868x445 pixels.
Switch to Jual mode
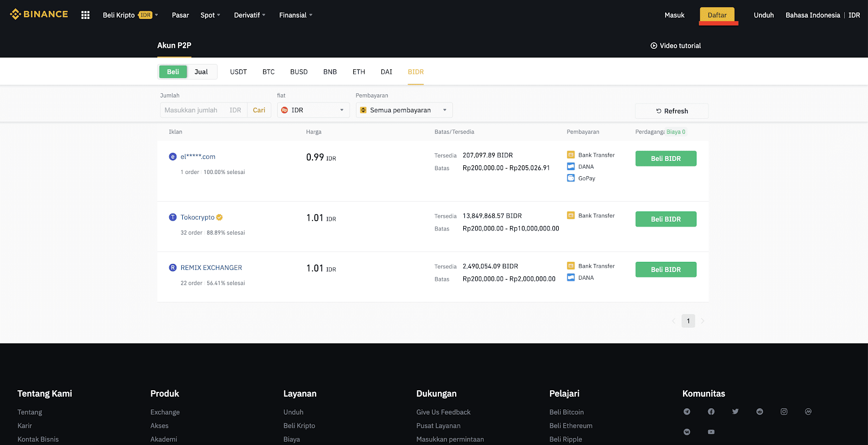(x=201, y=72)
